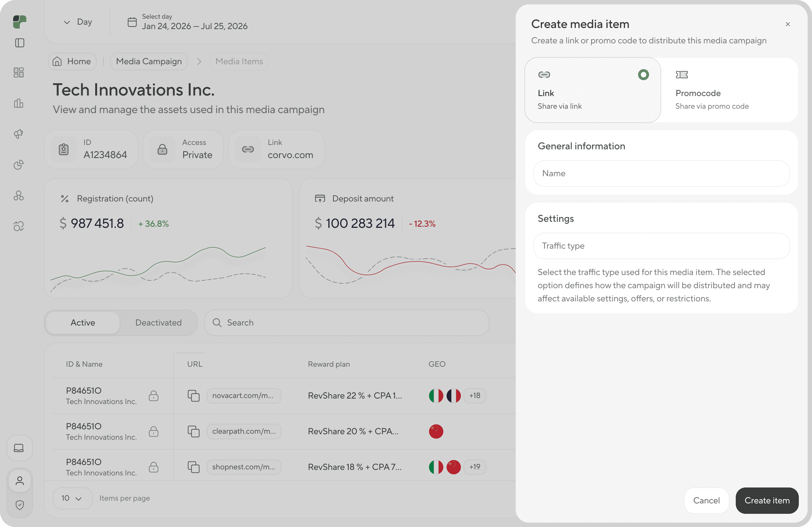Click the China flag in clearpath row
Screen dimensions: 812x527
click(x=436, y=431)
